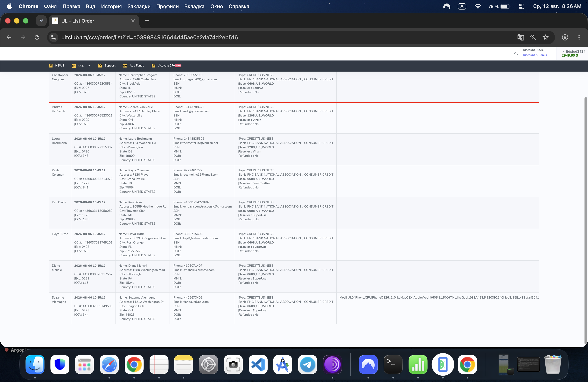Open the Chrome profile button
The width and height of the screenshot is (588, 382).
pos(565,37)
